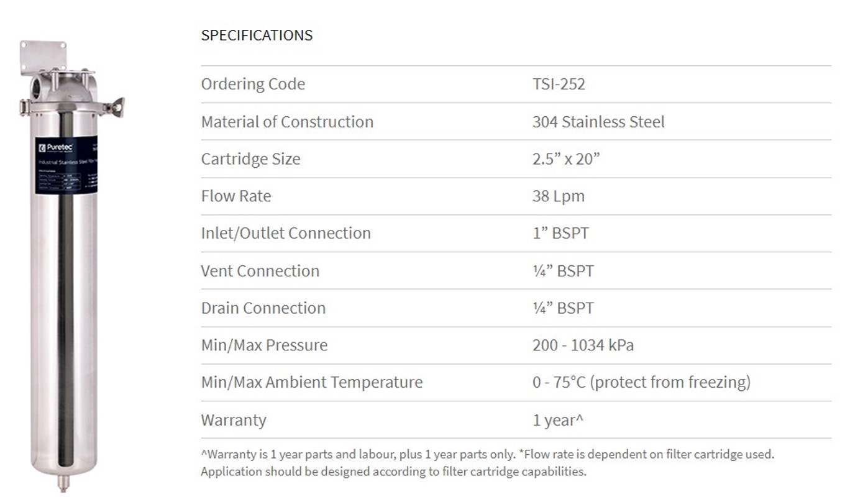Click the 1 year^ warranty value

[x=558, y=420]
